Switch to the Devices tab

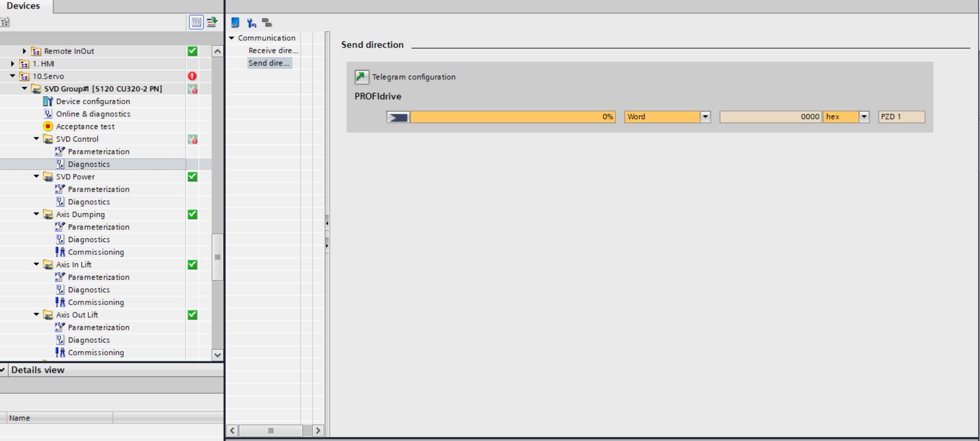click(x=24, y=6)
